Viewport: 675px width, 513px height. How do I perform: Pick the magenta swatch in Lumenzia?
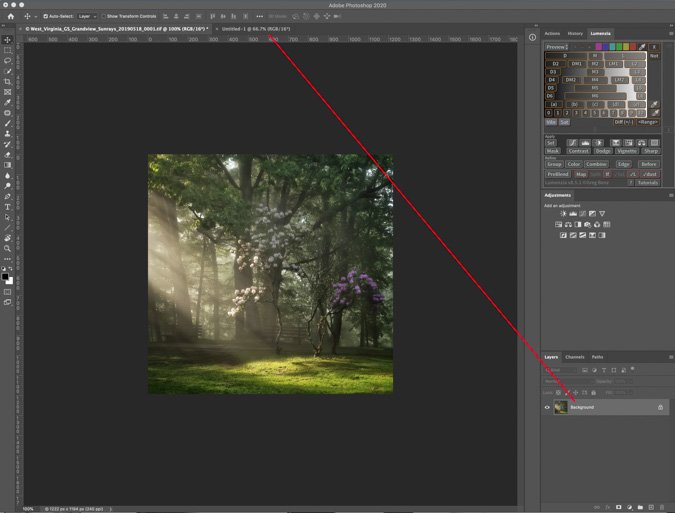tap(598, 46)
